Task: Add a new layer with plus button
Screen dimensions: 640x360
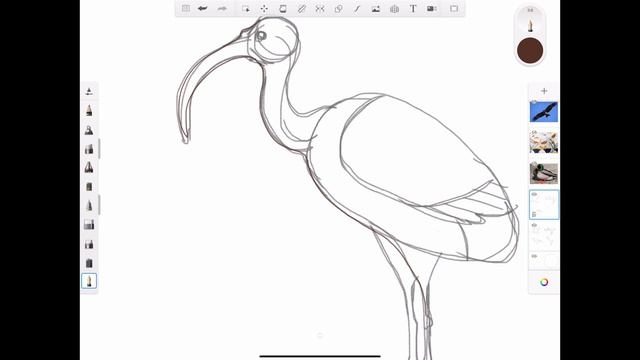Action: pos(544,91)
